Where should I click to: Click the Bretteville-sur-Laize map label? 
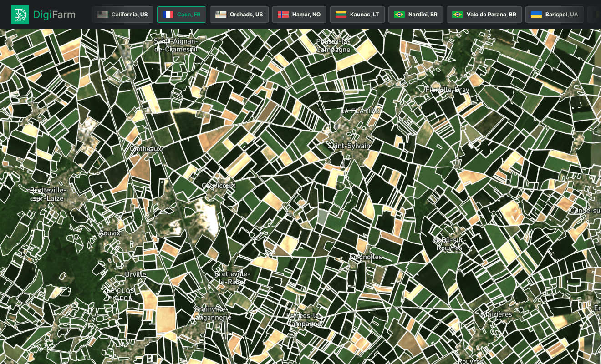[47, 194]
